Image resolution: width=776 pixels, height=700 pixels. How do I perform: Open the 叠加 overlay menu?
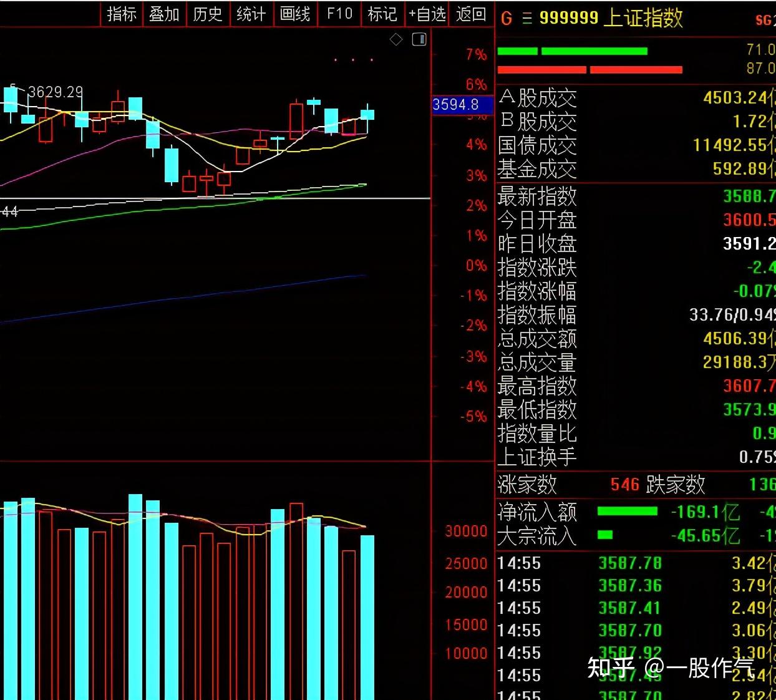pos(165,14)
